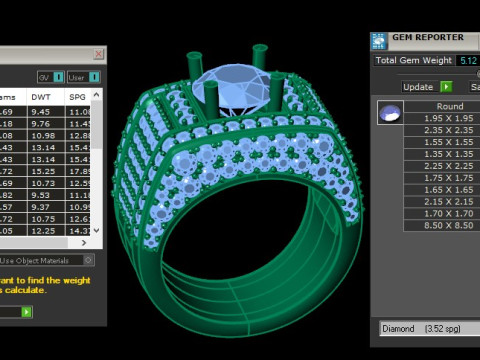Select the DWT value 9.37
480x360 pixels.
pos(41,207)
